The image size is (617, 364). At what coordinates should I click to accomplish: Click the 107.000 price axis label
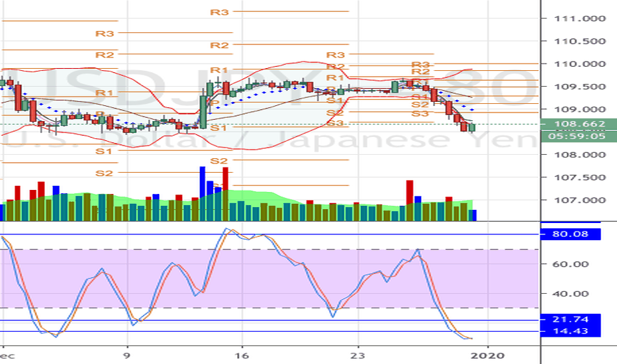(580, 201)
